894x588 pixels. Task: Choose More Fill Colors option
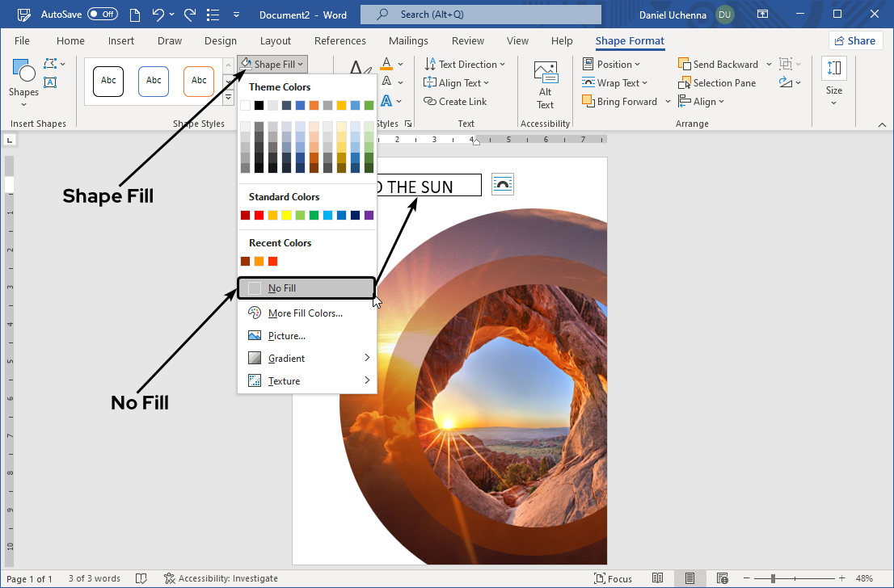tap(305, 313)
